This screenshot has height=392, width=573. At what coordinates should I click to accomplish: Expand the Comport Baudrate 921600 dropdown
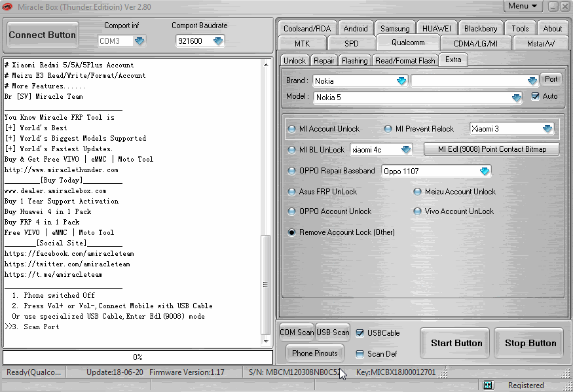pyautogui.click(x=218, y=41)
